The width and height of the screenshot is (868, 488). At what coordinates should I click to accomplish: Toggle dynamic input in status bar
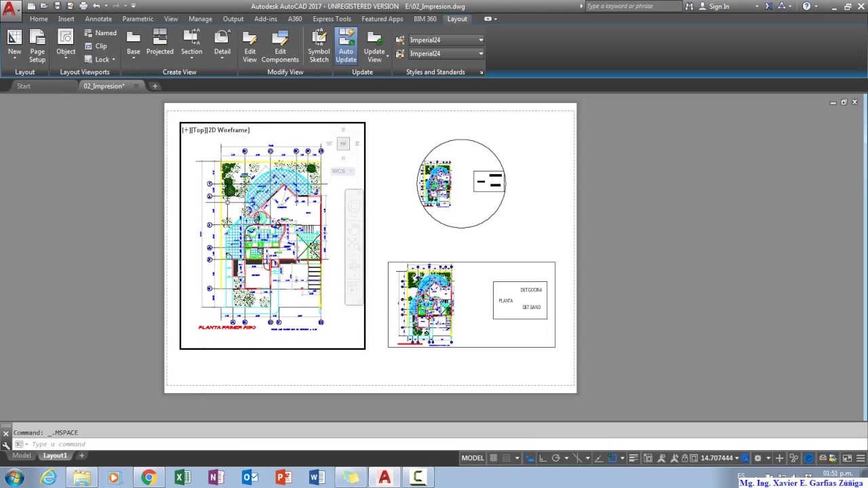click(x=530, y=458)
